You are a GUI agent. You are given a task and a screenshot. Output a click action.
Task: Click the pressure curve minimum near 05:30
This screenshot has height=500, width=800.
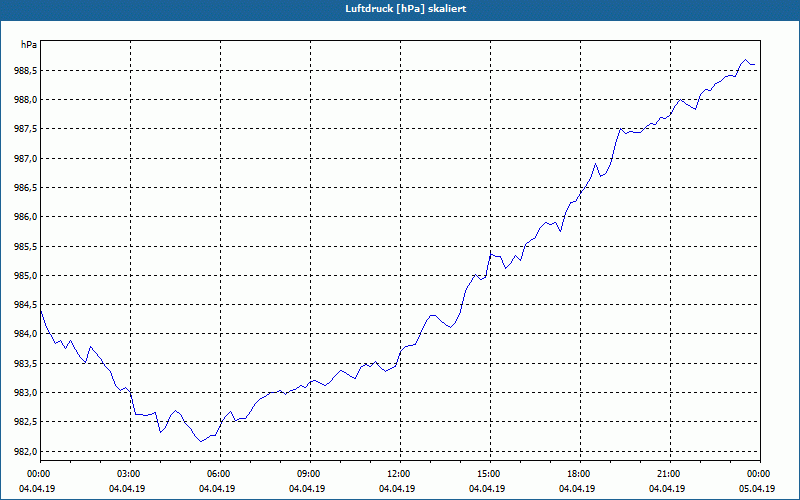point(202,441)
